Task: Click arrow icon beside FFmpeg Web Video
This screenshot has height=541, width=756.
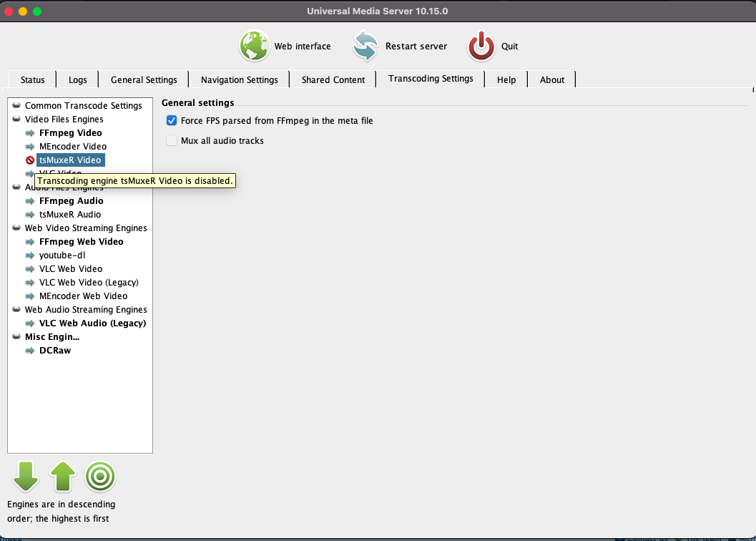Action: [x=30, y=241]
